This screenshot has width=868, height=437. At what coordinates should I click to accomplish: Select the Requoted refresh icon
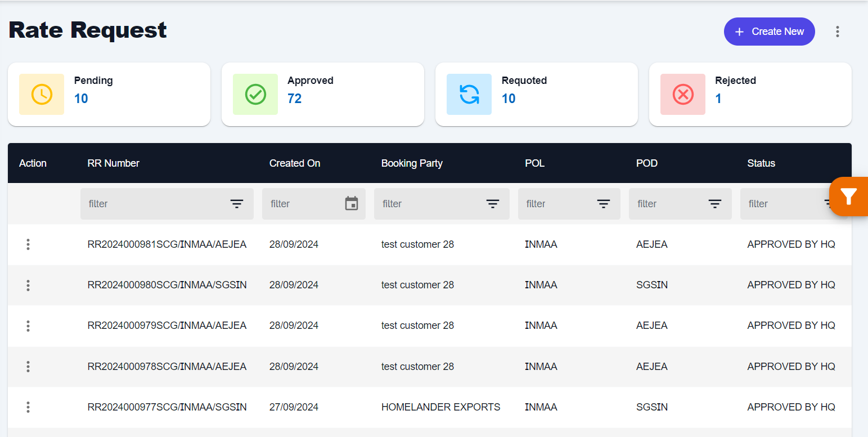tap(469, 94)
